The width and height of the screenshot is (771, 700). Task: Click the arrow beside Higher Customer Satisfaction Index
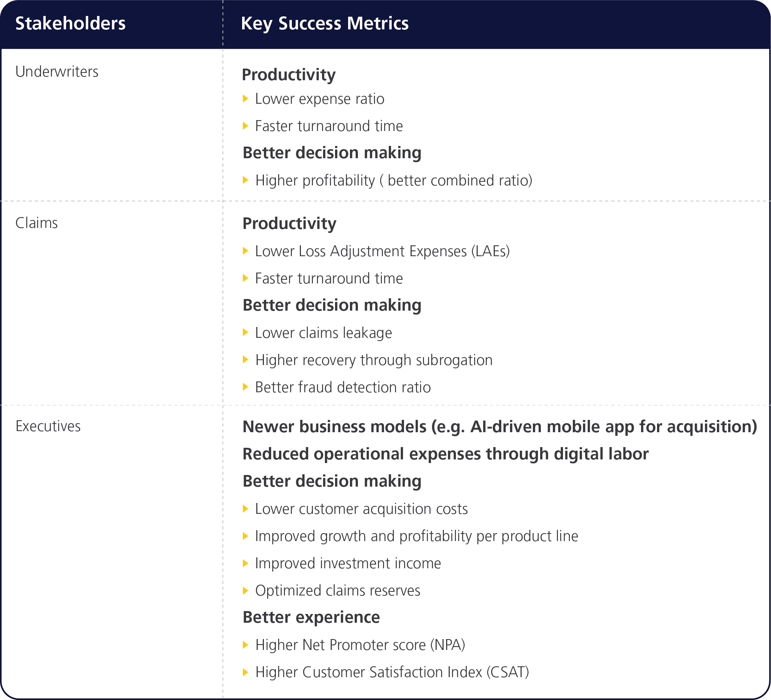click(245, 672)
